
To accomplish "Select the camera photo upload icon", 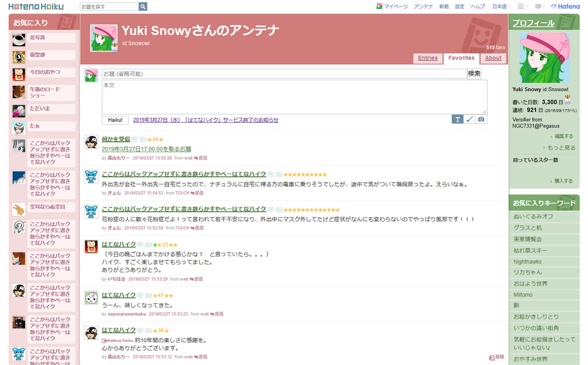I will tap(481, 119).
